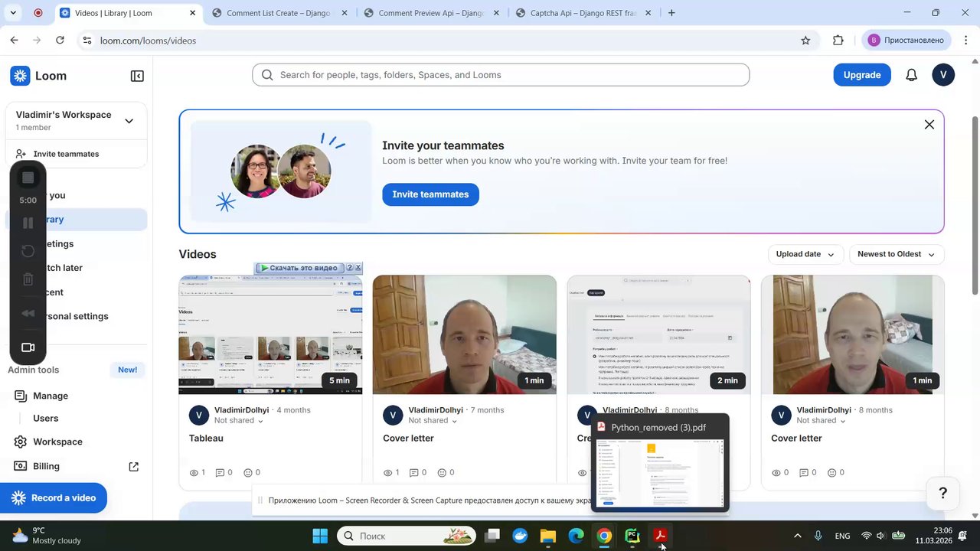Click the Upgrade button

(862, 75)
